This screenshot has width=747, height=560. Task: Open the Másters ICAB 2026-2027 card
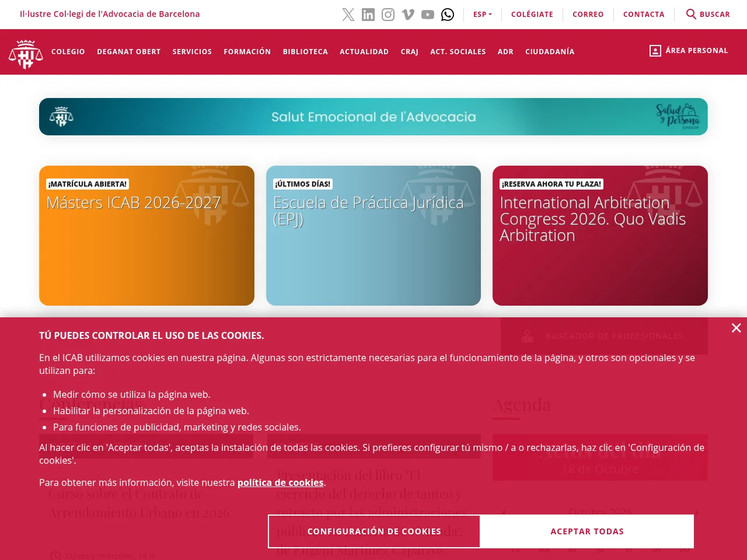(146, 236)
